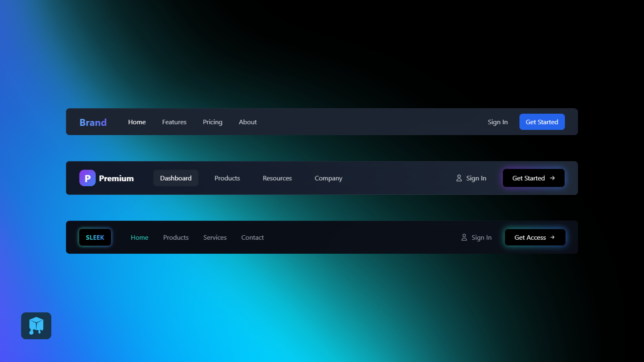Click the Company nav item in Premium navbar
This screenshot has width=644, height=362.
click(328, 178)
